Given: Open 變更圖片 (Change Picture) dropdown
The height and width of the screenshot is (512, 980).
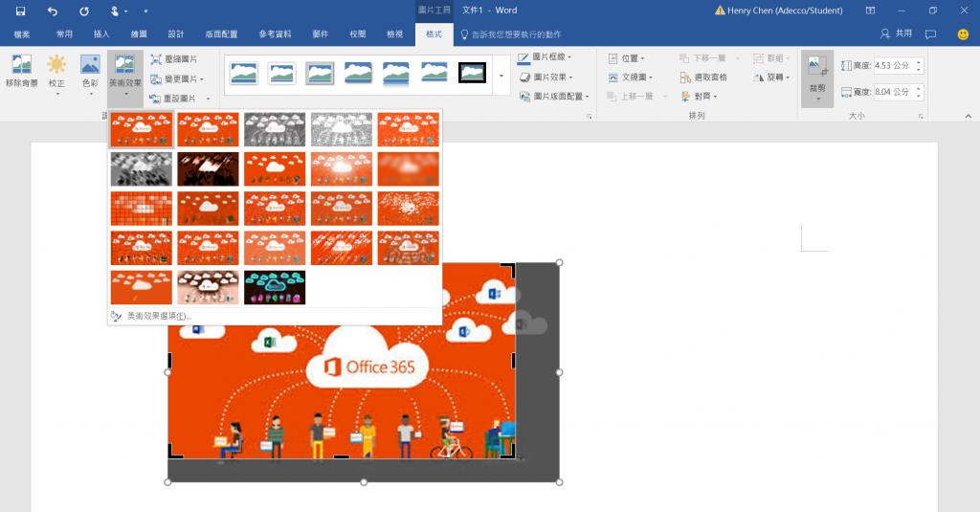Looking at the screenshot, I should tap(177, 78).
